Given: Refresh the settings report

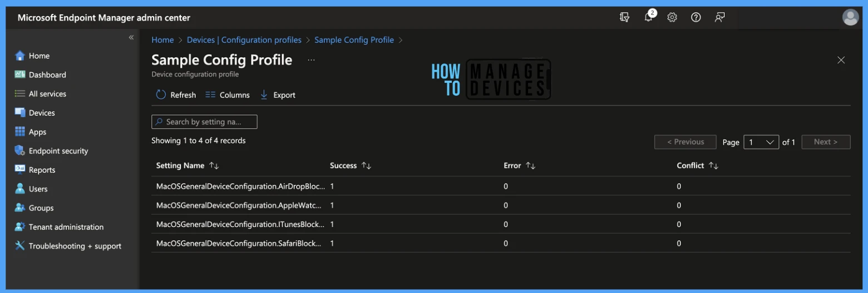Looking at the screenshot, I should coord(176,95).
